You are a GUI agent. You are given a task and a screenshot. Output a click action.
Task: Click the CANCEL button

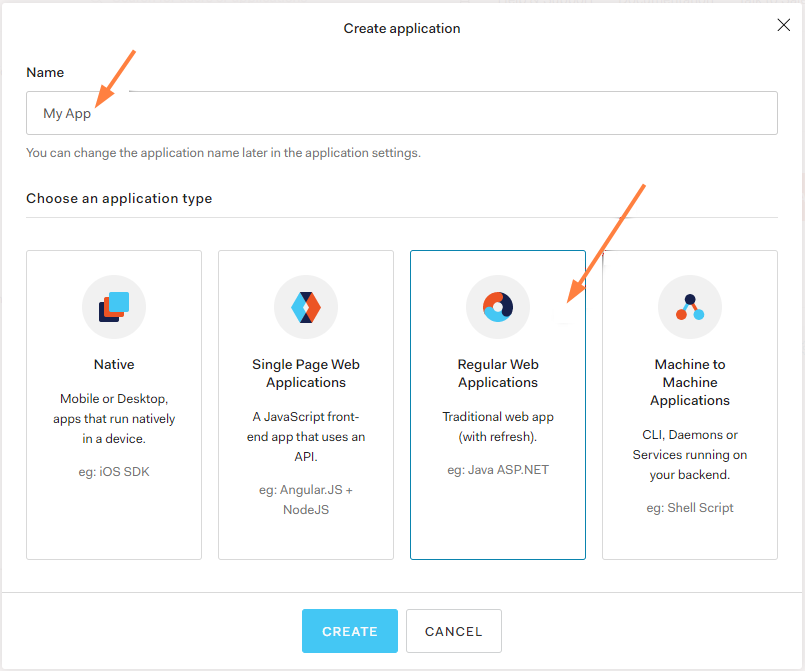(x=454, y=631)
